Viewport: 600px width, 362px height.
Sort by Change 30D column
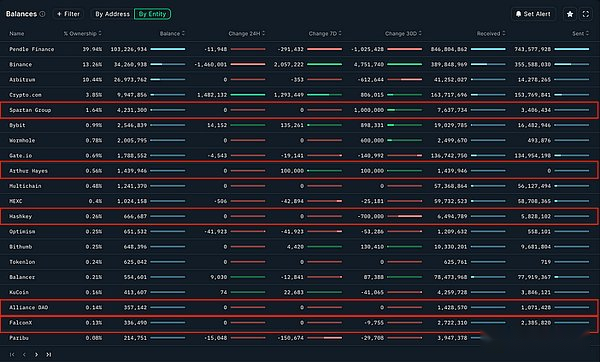click(403, 34)
